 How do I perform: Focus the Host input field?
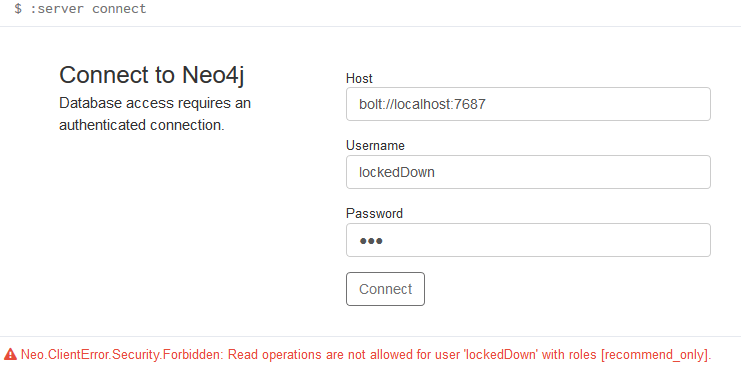(528, 104)
